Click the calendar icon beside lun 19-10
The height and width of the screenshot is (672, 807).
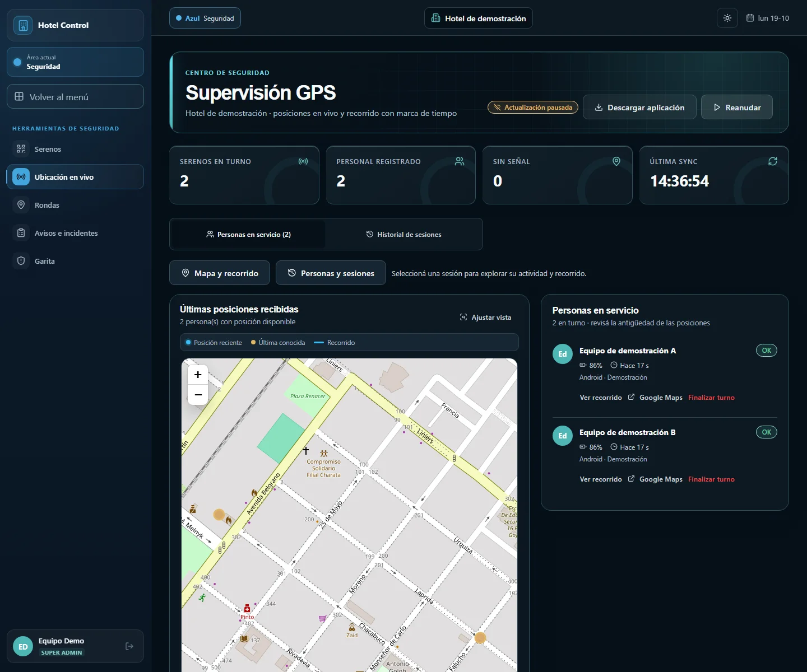750,18
